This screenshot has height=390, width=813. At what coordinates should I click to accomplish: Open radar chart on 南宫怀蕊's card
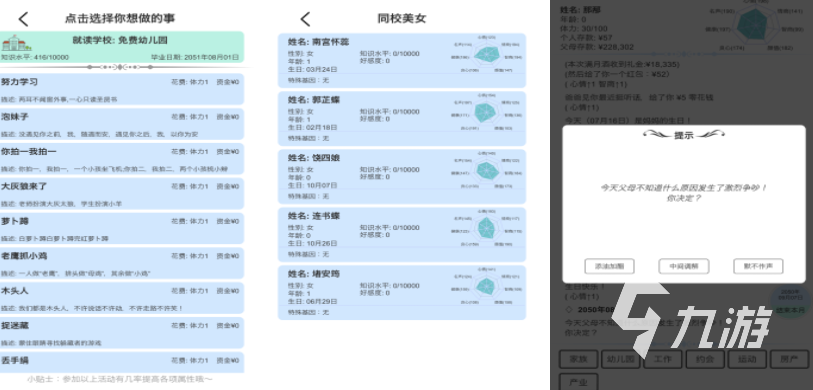(485, 53)
